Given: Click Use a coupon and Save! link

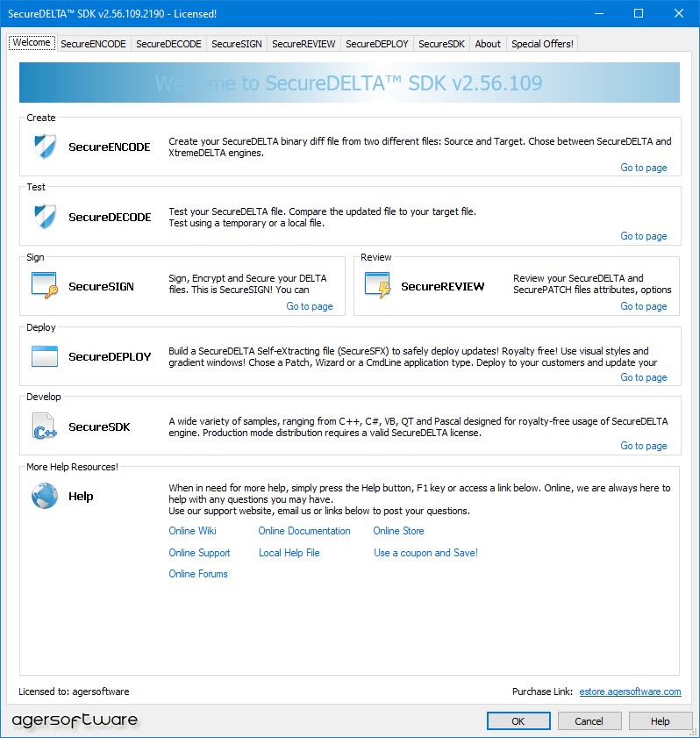Looking at the screenshot, I should click(x=425, y=553).
